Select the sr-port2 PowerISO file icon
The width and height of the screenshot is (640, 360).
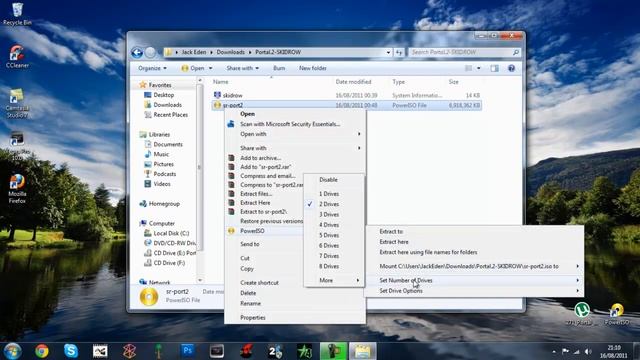coord(217,105)
